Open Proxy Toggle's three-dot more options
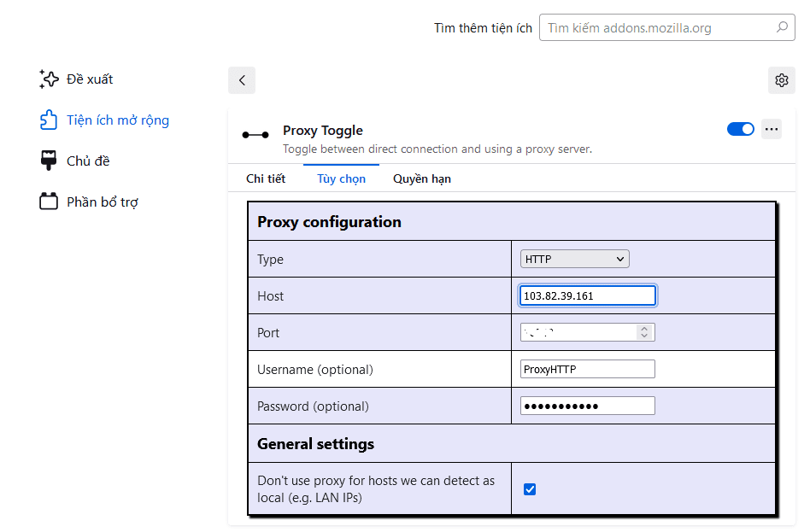This screenshot has width=810, height=532. [x=772, y=129]
